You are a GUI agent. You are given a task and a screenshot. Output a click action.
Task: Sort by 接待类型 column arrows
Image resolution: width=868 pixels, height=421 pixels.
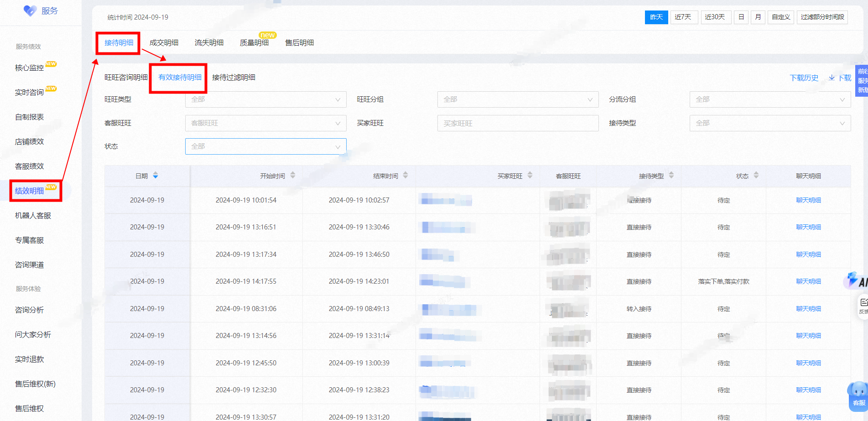[x=671, y=175]
